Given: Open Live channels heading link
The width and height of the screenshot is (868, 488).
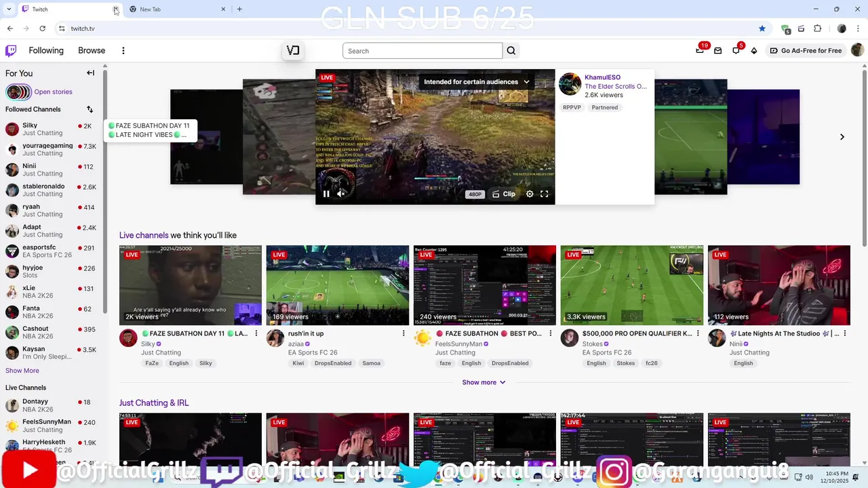Looking at the screenshot, I should (x=144, y=235).
